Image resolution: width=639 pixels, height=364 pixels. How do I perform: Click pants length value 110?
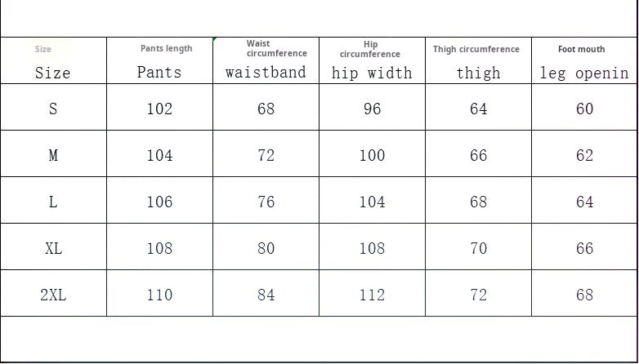point(160,295)
